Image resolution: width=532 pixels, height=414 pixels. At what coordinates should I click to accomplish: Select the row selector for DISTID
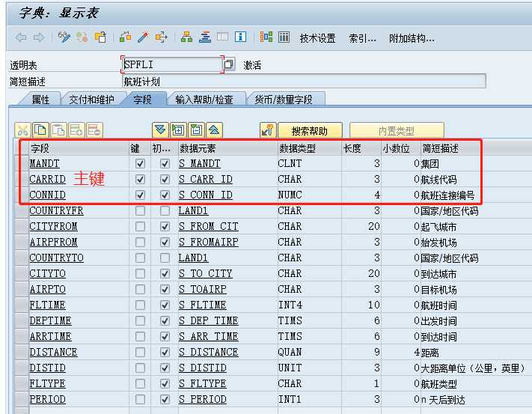(x=22, y=368)
